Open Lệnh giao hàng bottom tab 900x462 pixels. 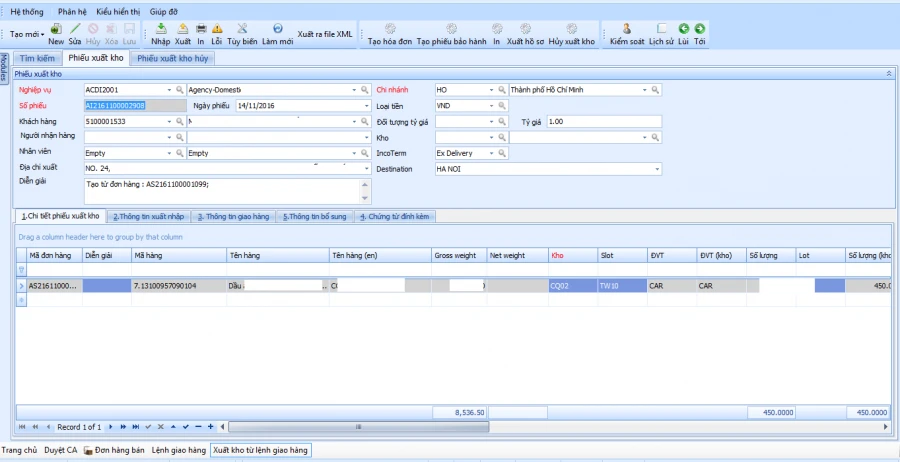pyautogui.click(x=179, y=450)
